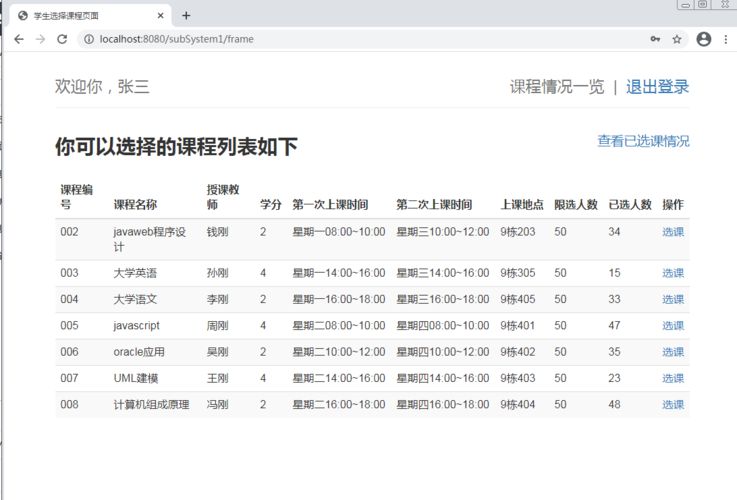The height and width of the screenshot is (500, 737).
Task: Open the Chrome profile avatar
Action: 704,39
